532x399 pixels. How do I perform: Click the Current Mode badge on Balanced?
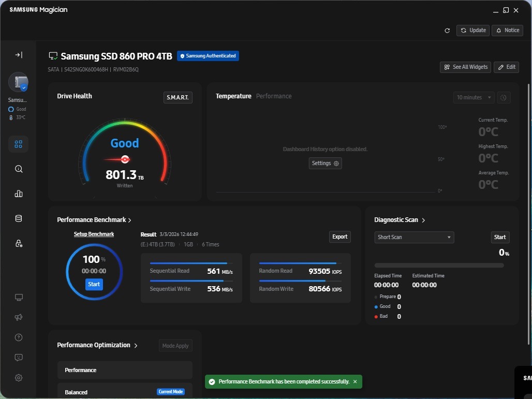coord(171,392)
